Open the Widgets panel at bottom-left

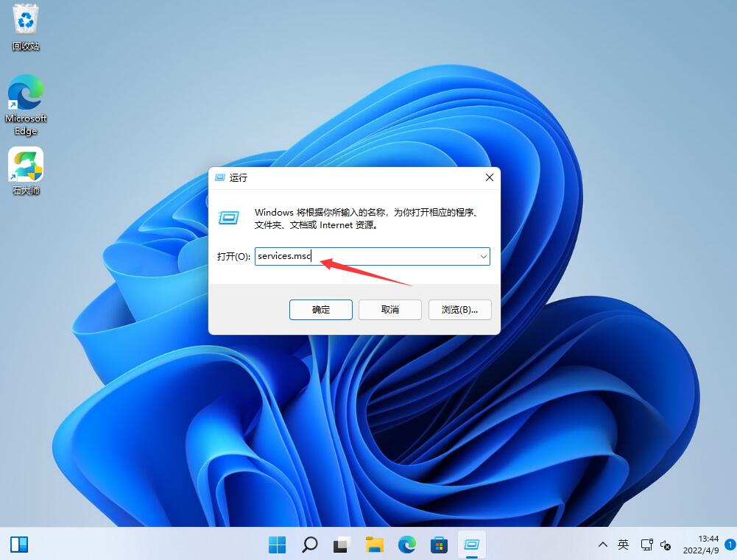click(19, 544)
